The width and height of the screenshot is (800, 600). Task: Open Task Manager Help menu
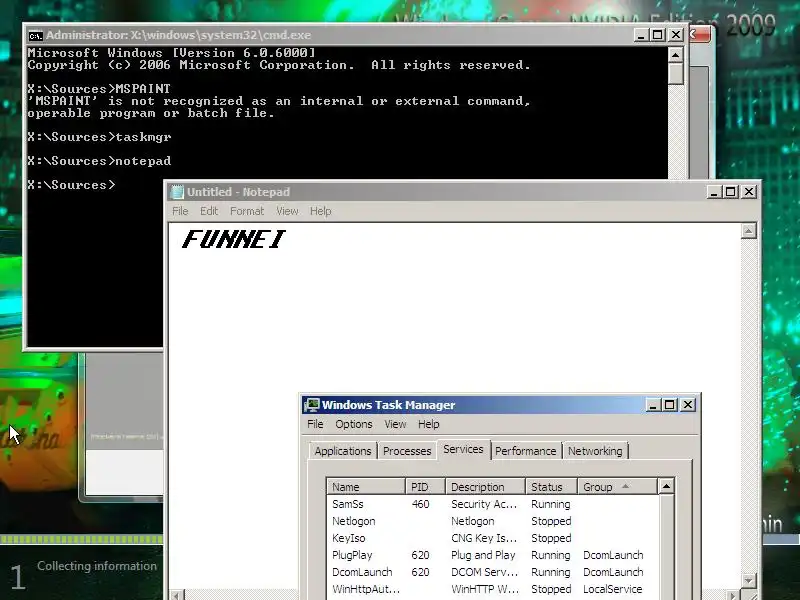point(429,424)
